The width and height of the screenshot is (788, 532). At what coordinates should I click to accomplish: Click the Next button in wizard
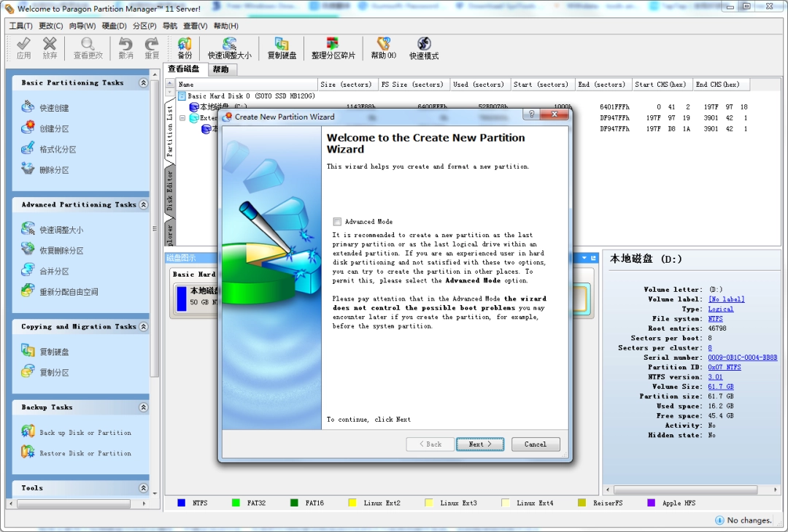click(479, 444)
